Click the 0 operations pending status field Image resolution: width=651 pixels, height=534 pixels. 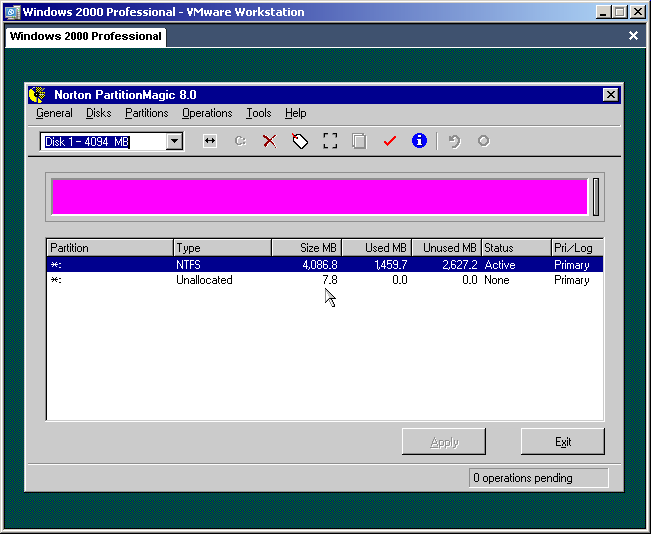tap(538, 478)
